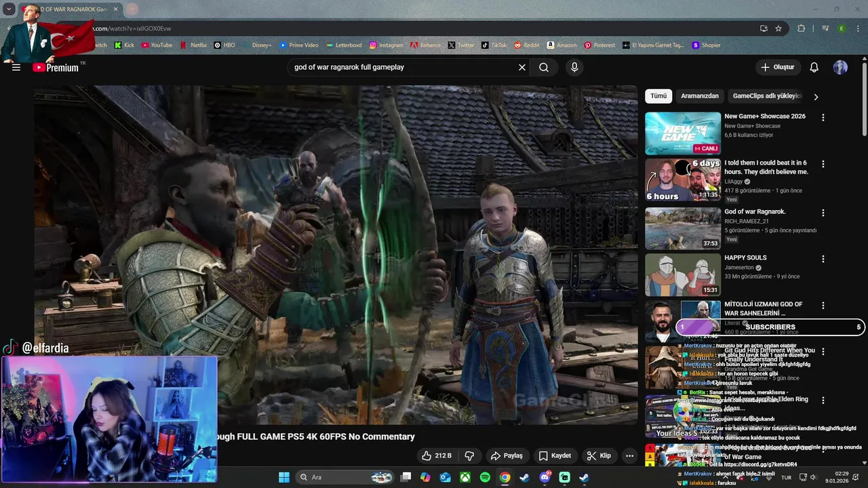The width and height of the screenshot is (868, 488).
Task: Select the Aramanızdan filter chip
Action: 699,96
